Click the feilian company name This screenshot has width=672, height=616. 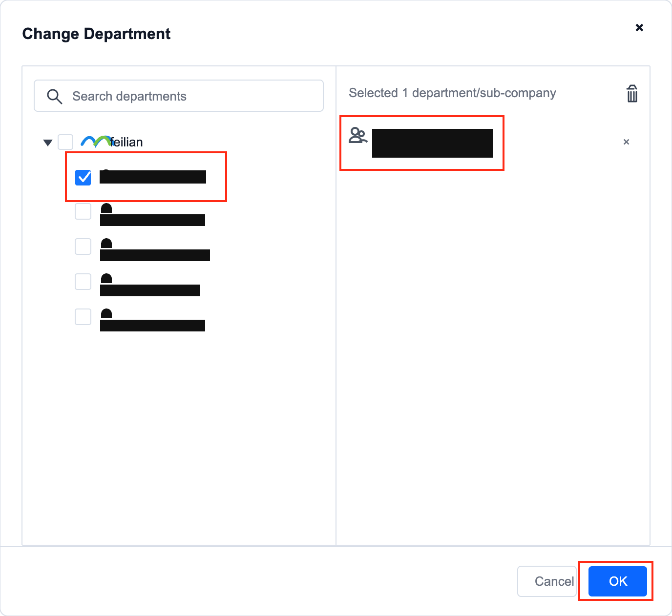(127, 142)
